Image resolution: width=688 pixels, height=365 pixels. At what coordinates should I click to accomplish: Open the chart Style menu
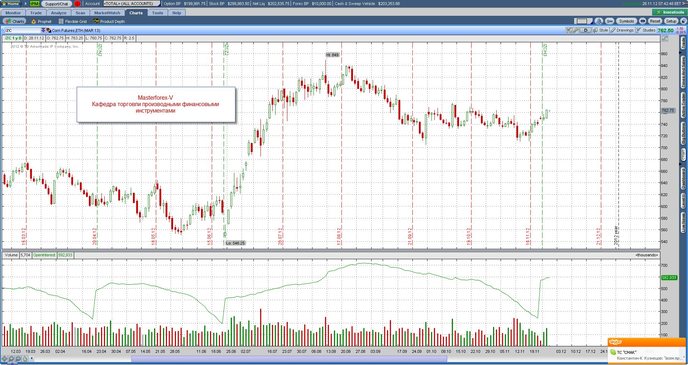point(601,31)
